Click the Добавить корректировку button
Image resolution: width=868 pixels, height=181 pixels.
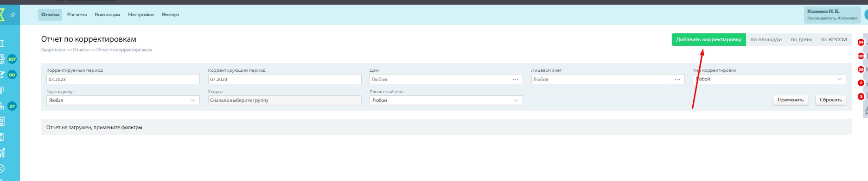[x=708, y=40]
